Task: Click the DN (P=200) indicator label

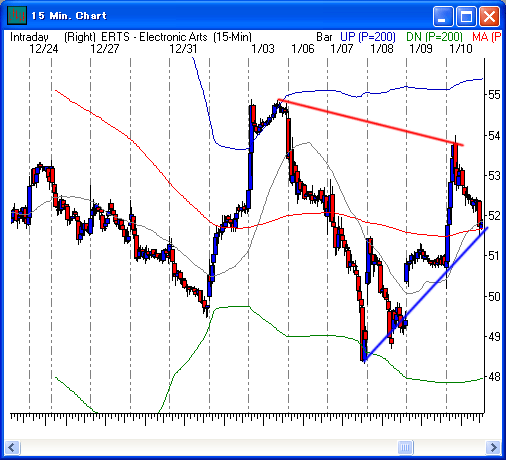Action: [x=434, y=37]
